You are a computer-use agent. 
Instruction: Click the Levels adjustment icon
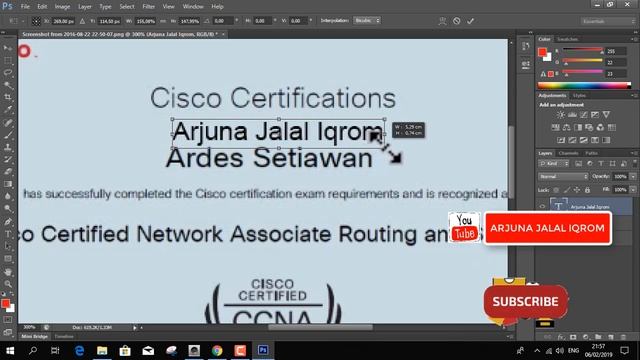coord(572,115)
